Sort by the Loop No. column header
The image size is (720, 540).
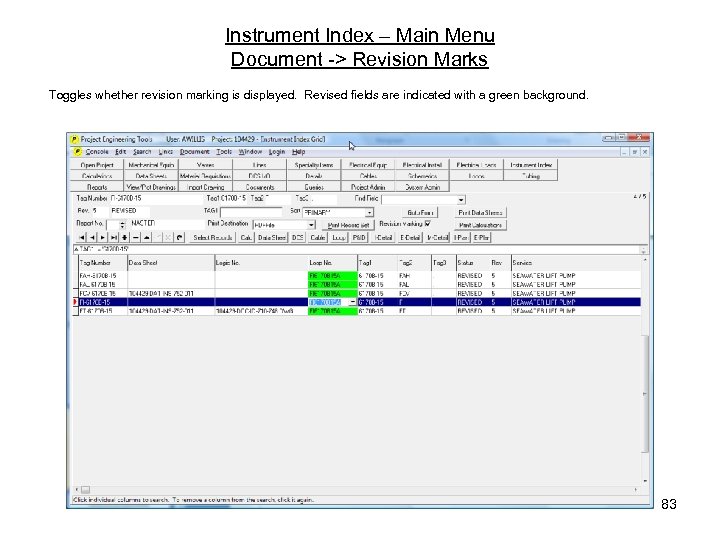click(x=332, y=263)
